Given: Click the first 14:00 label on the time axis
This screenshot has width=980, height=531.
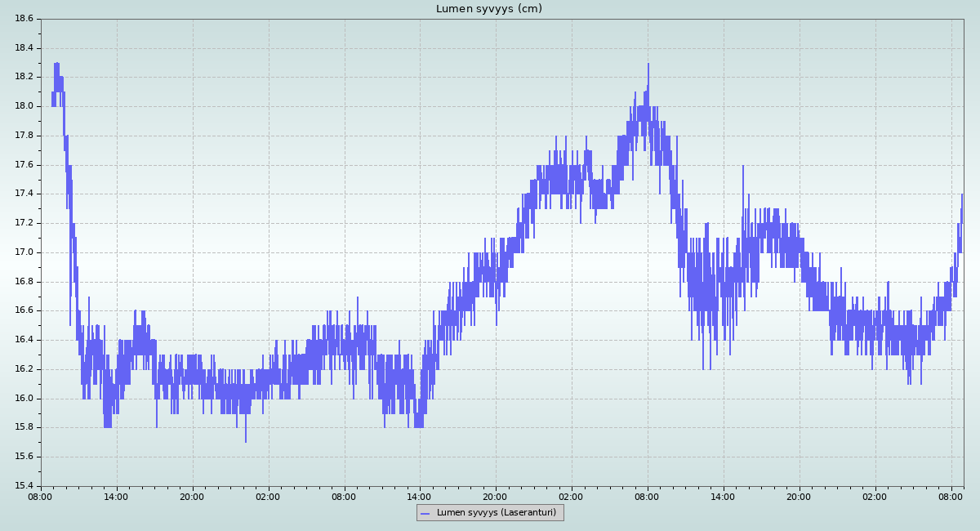Looking at the screenshot, I should point(116,496).
